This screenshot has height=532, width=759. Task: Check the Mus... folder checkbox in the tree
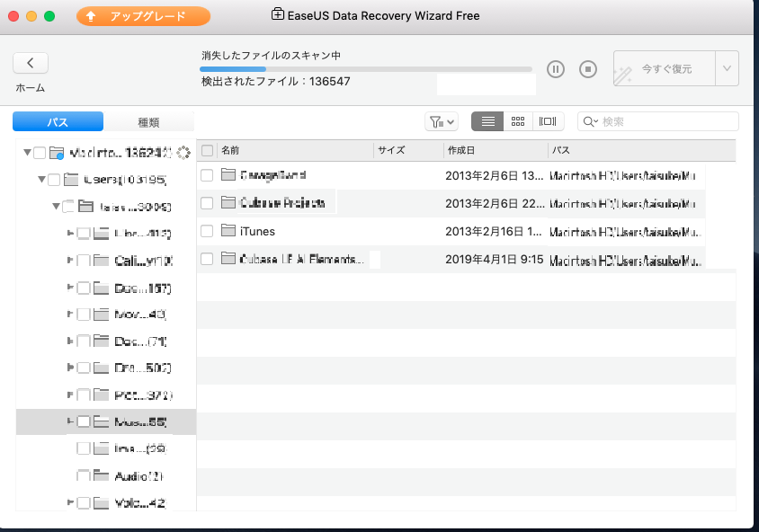pos(84,421)
